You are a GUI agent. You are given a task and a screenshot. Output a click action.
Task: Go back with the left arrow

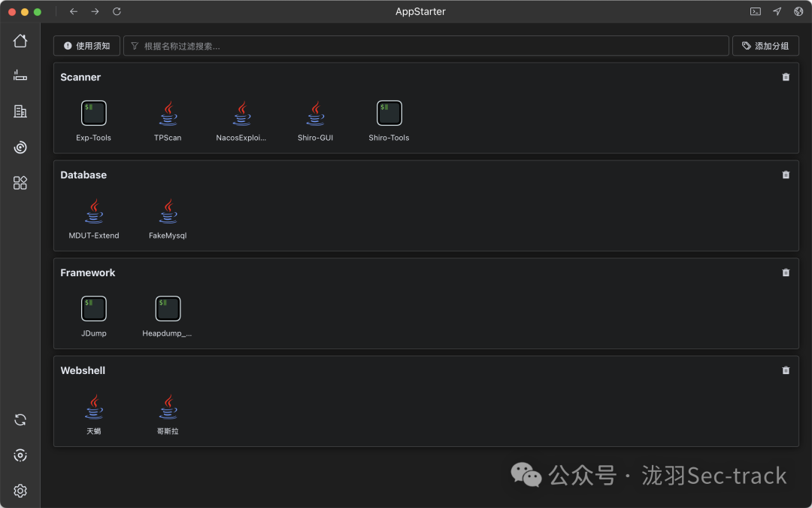pyautogui.click(x=74, y=11)
